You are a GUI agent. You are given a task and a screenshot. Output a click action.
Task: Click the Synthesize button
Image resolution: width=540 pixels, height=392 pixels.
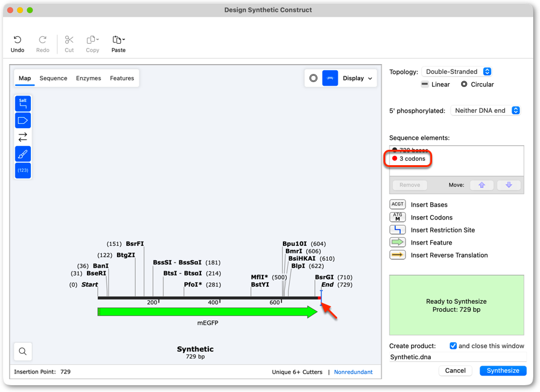coord(503,370)
